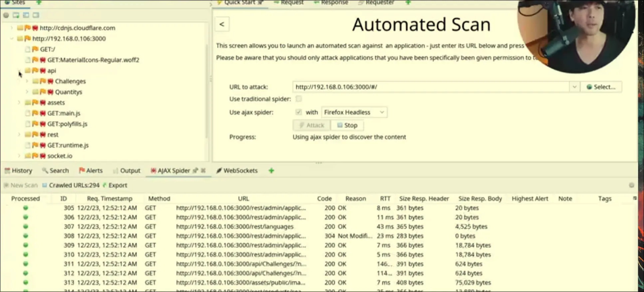Add a new bottom panel tab with the green plus
The height and width of the screenshot is (292, 644).
click(271, 170)
